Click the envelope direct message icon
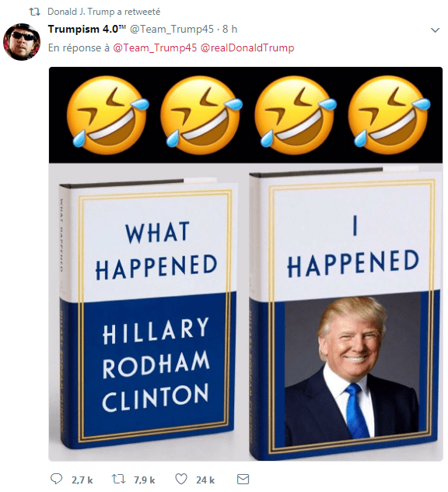Screen dimensions: 448x492 243,479
